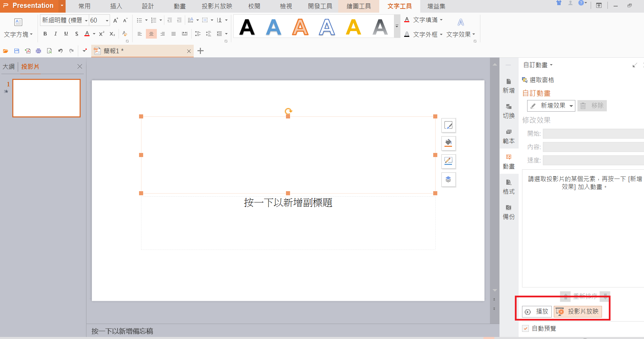Viewport: 644px width, 339px height.
Task: Select left text alignment
Action: 140,34
